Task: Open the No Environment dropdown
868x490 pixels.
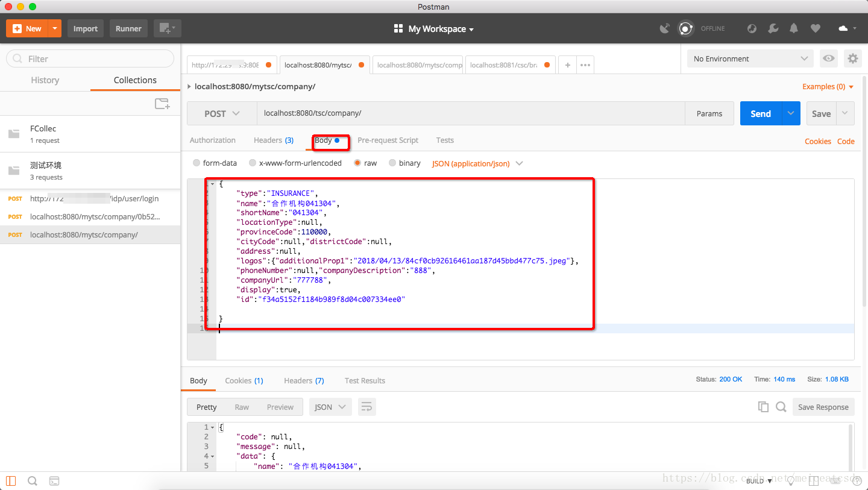Action: click(x=750, y=58)
